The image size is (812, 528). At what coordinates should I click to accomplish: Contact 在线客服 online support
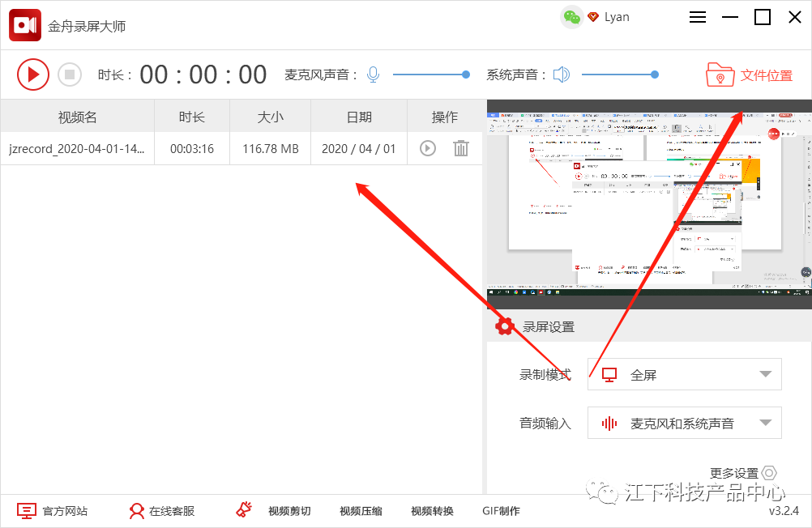click(162, 511)
